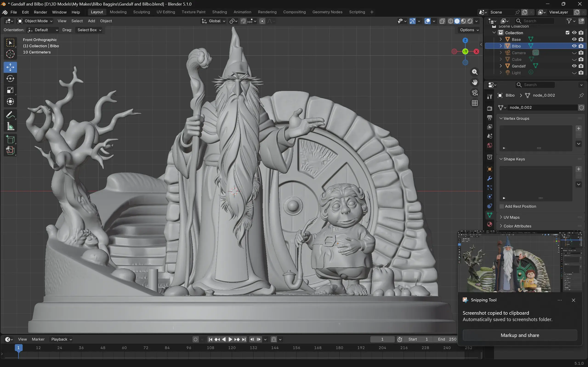
Task: Select the Add Cube tool
Action: (x=10, y=140)
